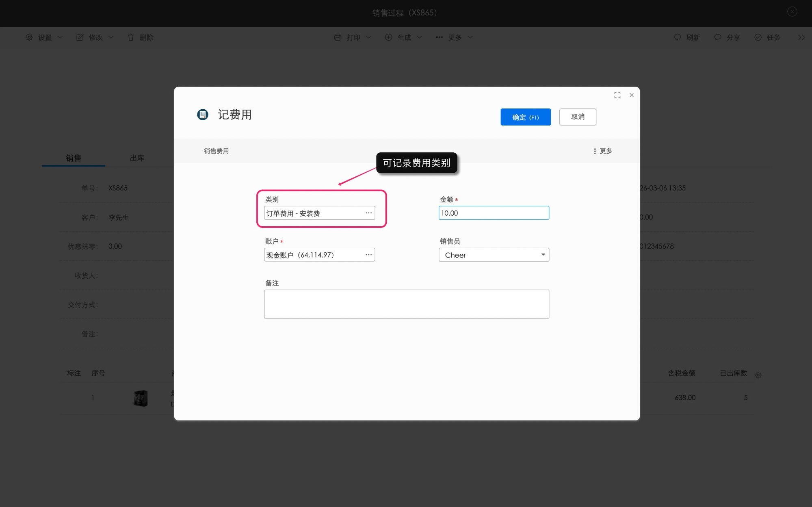Click the 刷新 refresh icon
This screenshot has height=507, width=812.
(677, 37)
